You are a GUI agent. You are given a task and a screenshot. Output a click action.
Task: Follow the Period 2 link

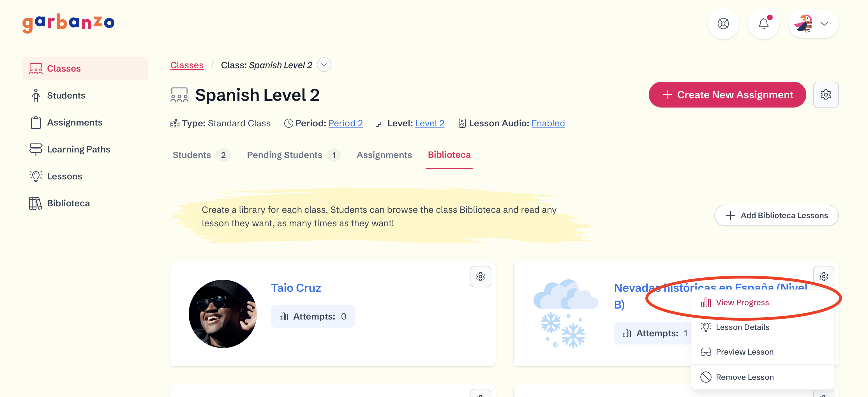(345, 123)
